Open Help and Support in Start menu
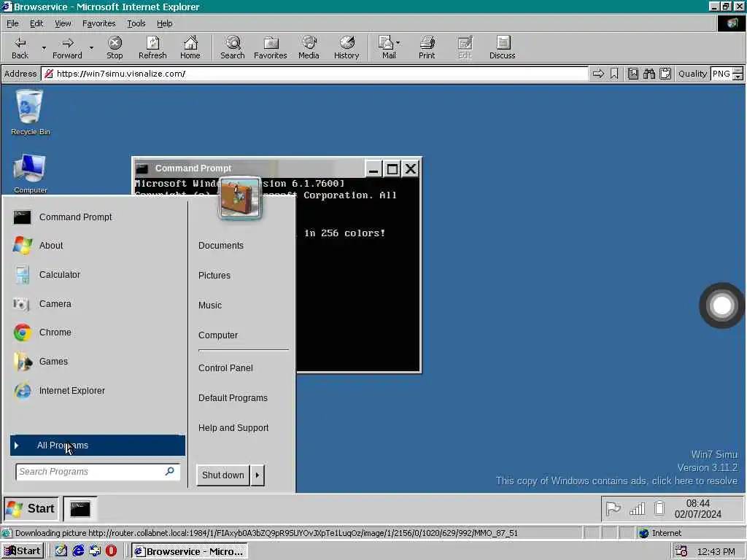 point(233,427)
